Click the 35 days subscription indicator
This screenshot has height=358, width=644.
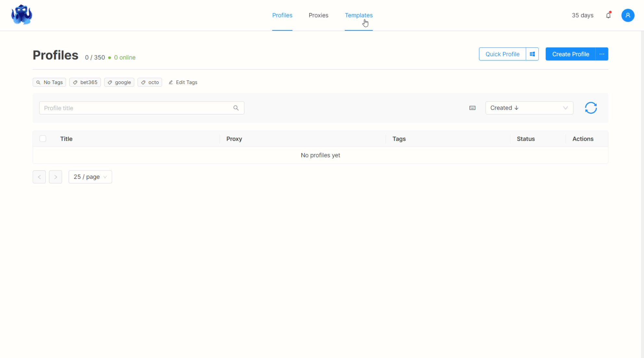pos(582,15)
